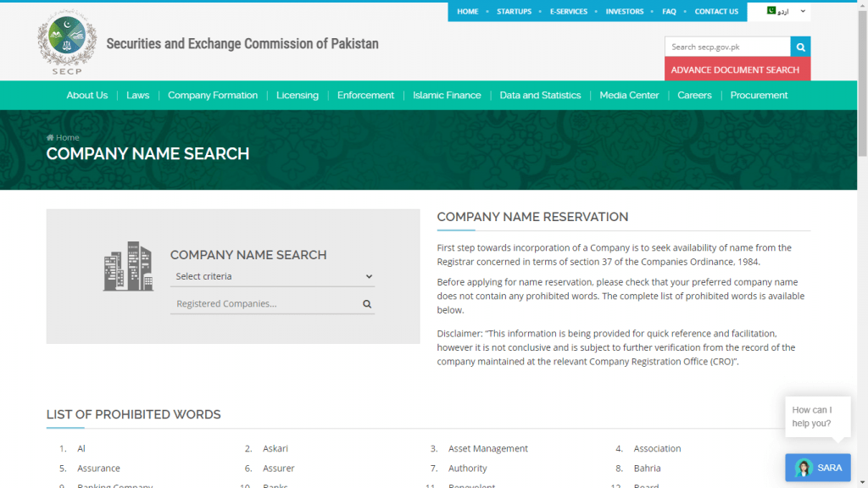Image resolution: width=868 pixels, height=488 pixels.
Task: Open the FAQ link in top bar
Action: 669,12
